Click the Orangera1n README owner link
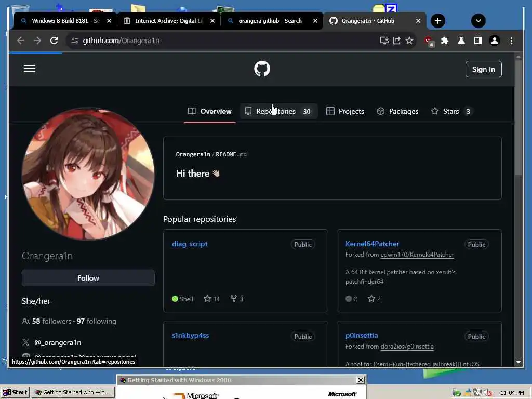The height and width of the screenshot is (399, 532). (x=193, y=154)
